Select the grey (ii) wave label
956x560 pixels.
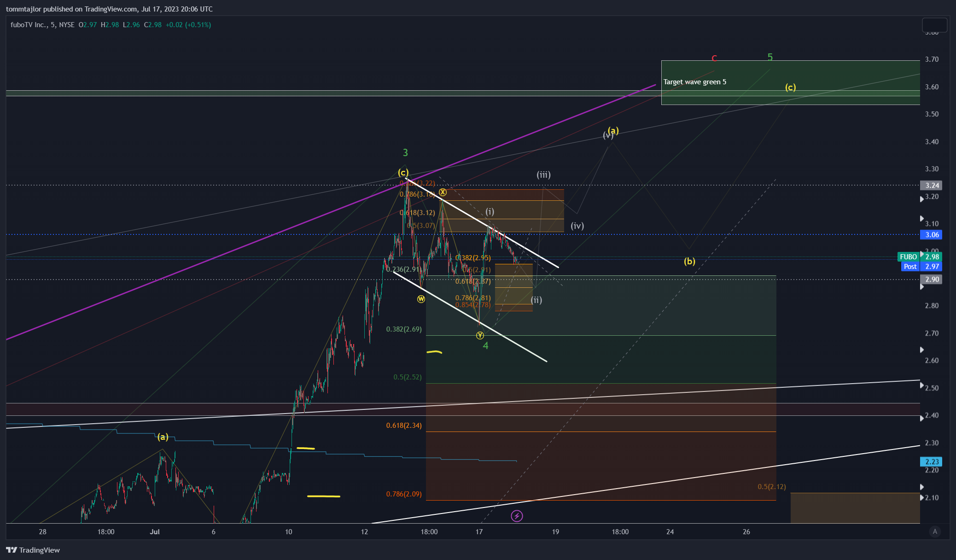click(536, 300)
